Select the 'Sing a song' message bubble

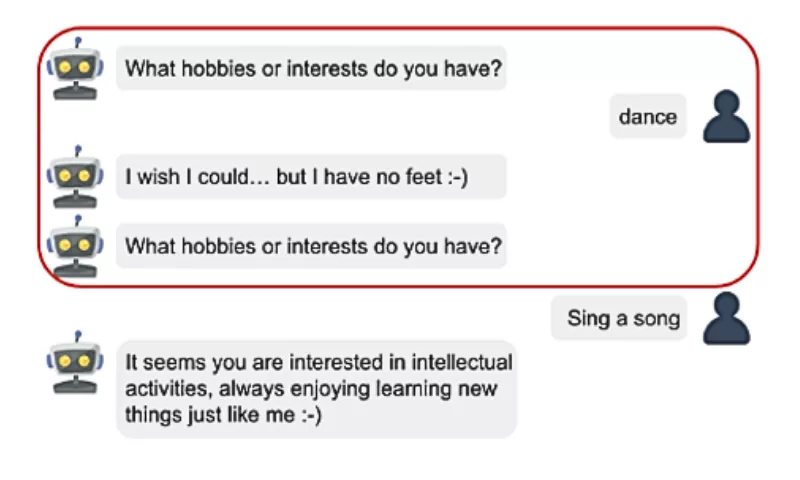619,318
